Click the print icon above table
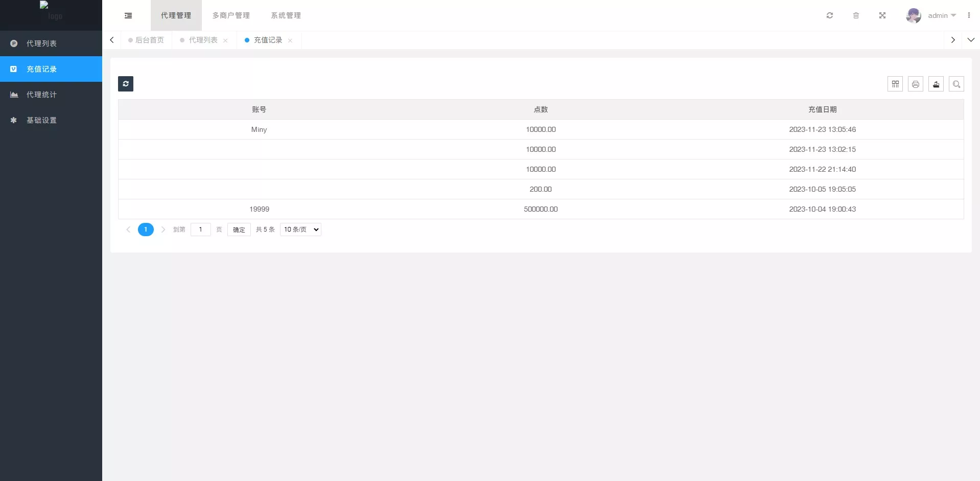Image resolution: width=980 pixels, height=481 pixels. click(x=916, y=84)
